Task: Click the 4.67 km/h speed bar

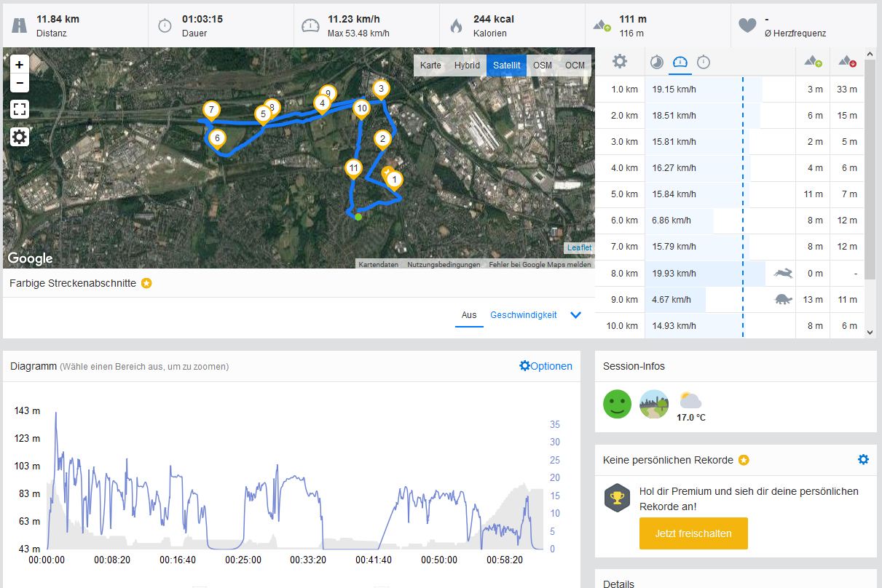Action: [675, 299]
